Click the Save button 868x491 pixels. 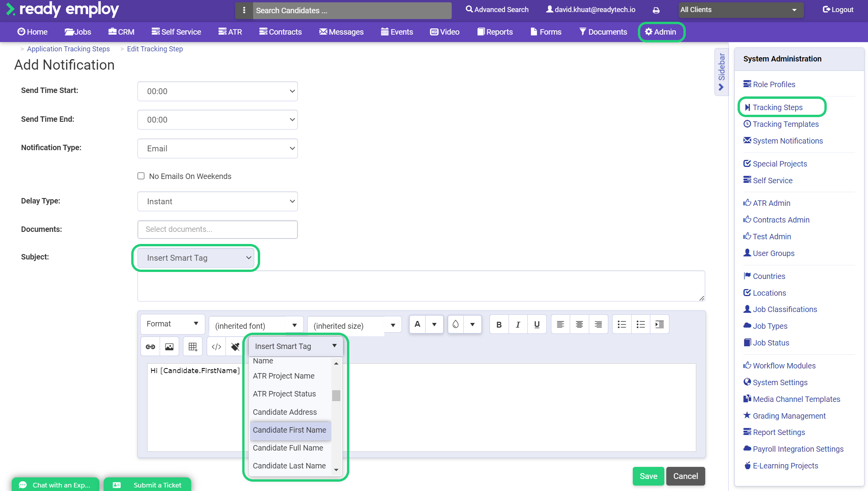[x=648, y=476]
